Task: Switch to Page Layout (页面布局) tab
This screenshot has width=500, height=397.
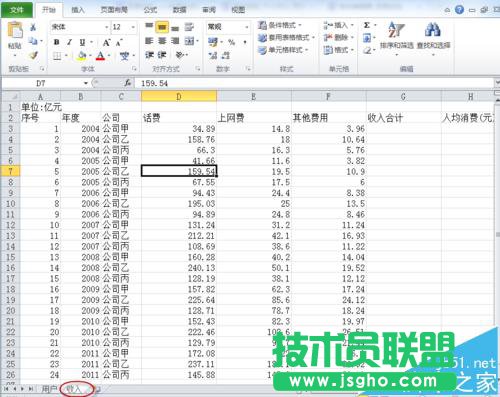Action: click(x=114, y=10)
